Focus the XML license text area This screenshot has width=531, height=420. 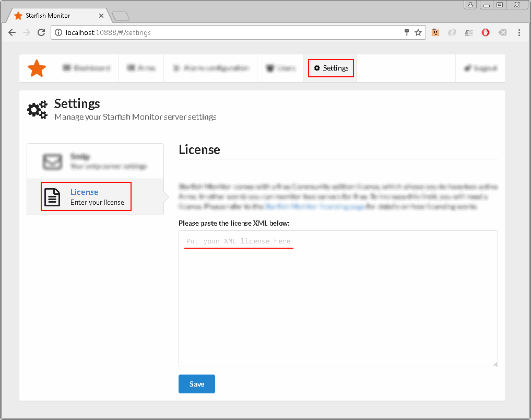coord(338,299)
